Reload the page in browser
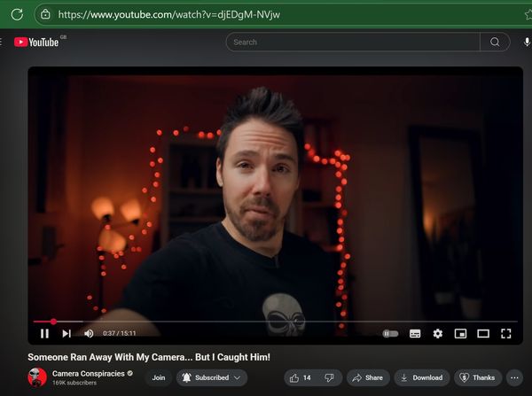This screenshot has width=532, height=396. [x=17, y=14]
